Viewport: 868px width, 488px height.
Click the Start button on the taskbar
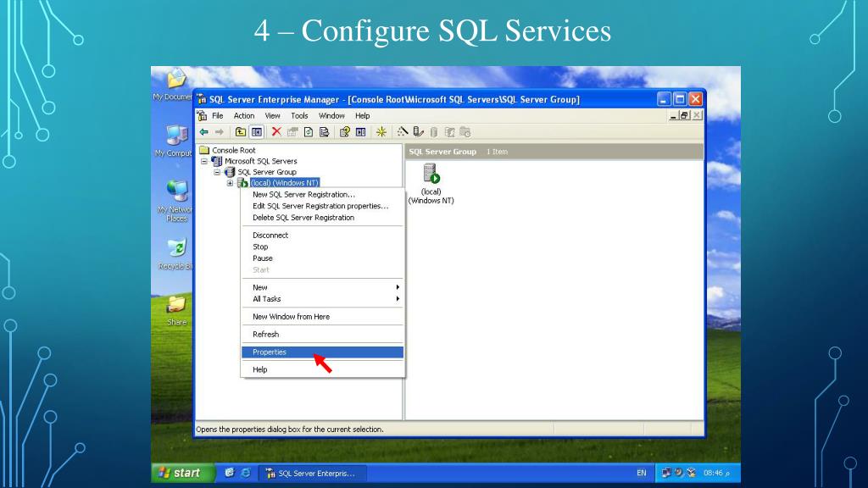tap(182, 473)
